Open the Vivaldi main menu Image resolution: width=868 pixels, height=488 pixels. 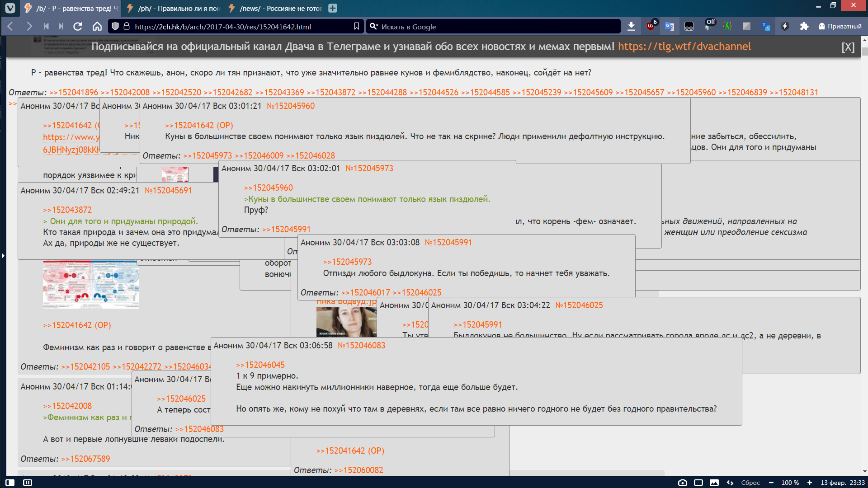click(10, 8)
